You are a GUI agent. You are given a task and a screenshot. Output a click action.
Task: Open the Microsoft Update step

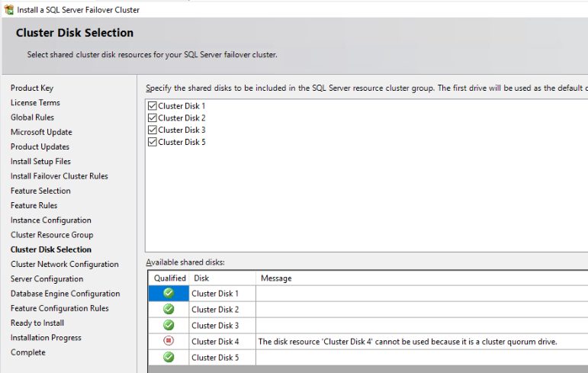coord(41,132)
